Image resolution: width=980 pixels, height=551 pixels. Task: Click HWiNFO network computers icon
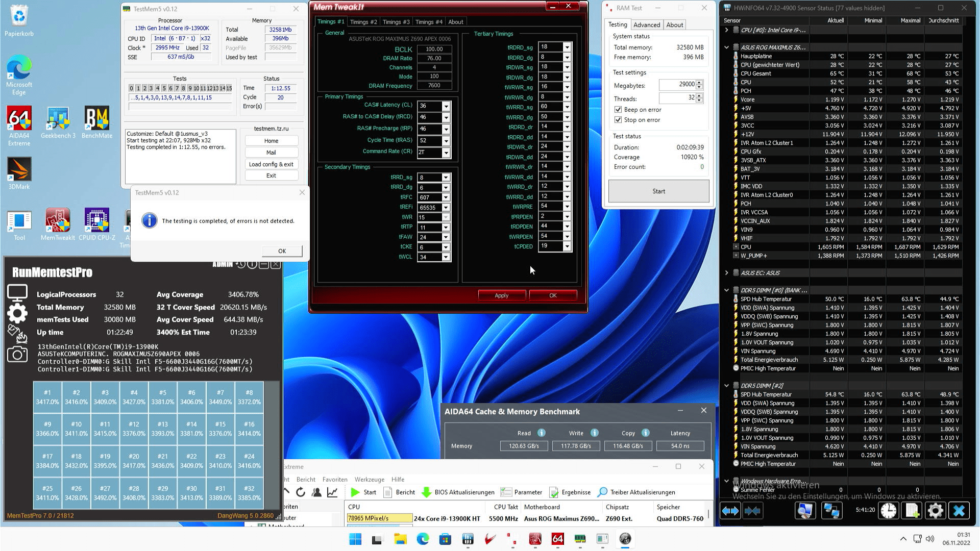tap(831, 511)
